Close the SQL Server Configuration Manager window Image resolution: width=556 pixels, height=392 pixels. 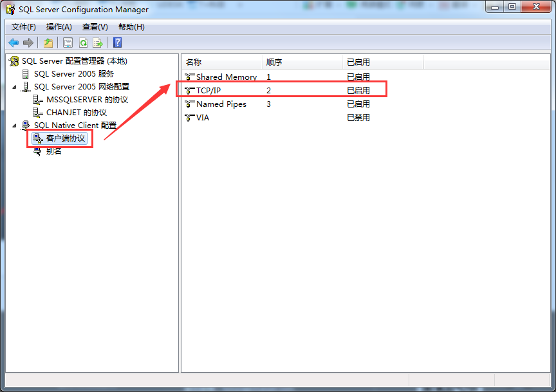click(536, 6)
